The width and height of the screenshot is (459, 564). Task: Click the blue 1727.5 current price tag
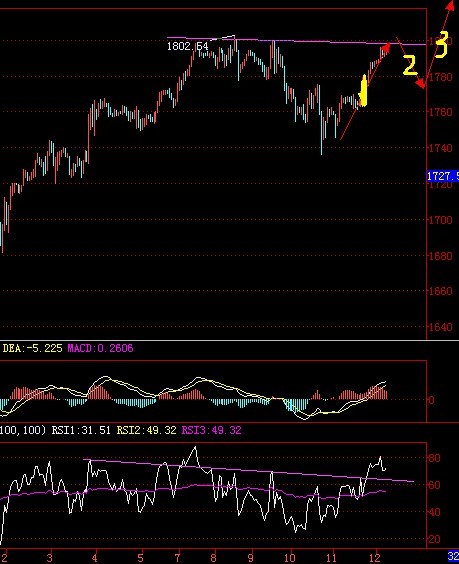click(443, 176)
